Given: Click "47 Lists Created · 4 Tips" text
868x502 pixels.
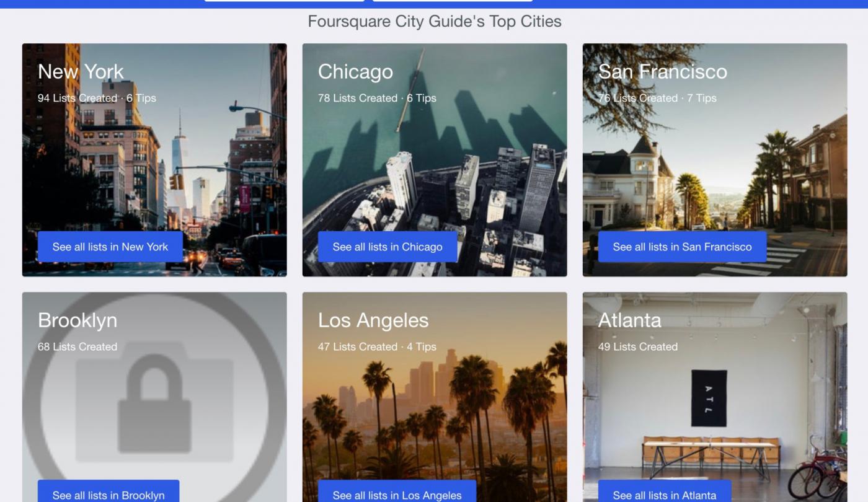Looking at the screenshot, I should (x=377, y=346).
